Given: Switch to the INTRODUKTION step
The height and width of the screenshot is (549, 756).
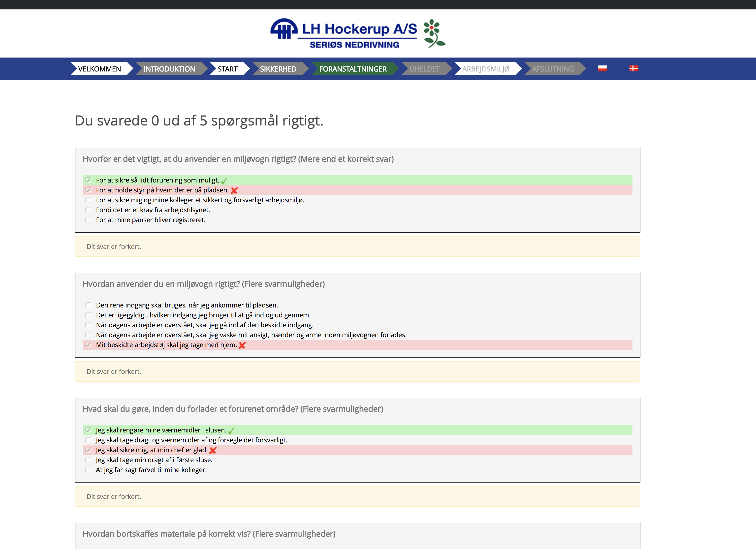Looking at the screenshot, I should click(169, 69).
